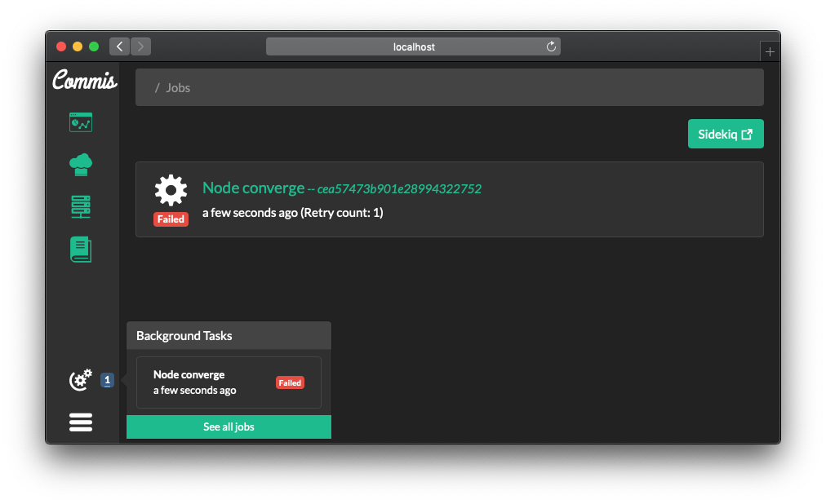Open a new tab with plus button
826x504 pixels.
pyautogui.click(x=770, y=51)
